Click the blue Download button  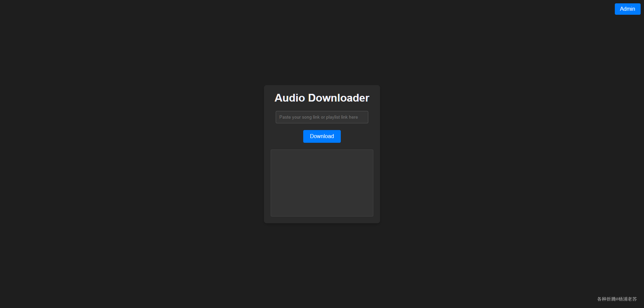point(322,136)
